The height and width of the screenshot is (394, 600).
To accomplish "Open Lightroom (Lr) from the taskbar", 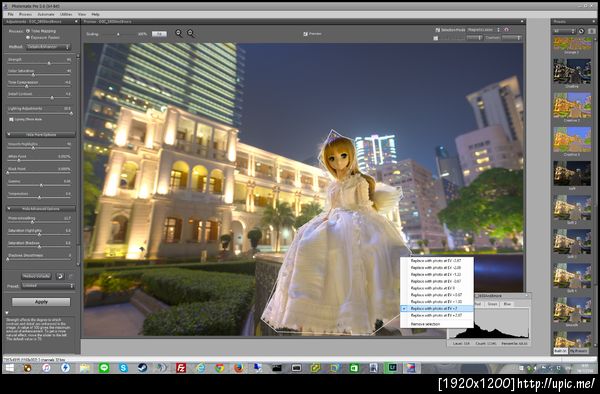I will point(392,368).
